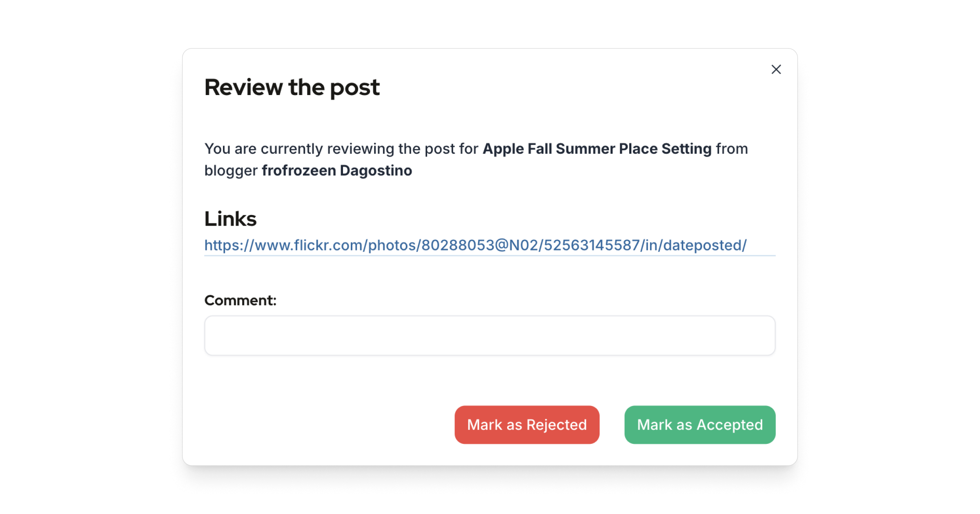This screenshot has height=514, width=980.
Task: Focus the empty comment box
Action: click(490, 335)
